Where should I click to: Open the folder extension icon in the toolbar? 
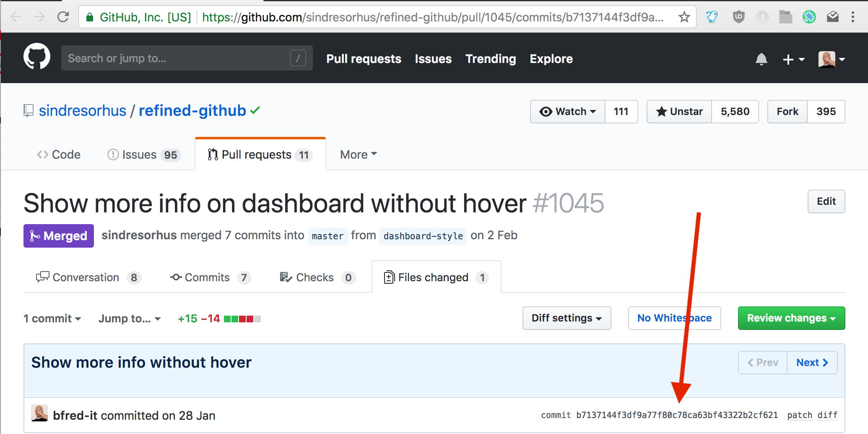785,17
